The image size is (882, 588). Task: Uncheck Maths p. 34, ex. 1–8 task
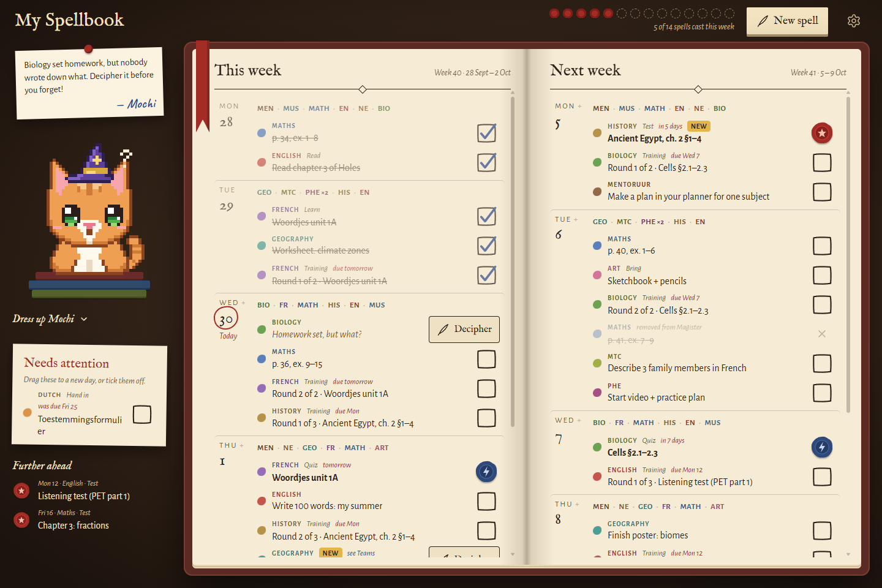click(x=486, y=133)
